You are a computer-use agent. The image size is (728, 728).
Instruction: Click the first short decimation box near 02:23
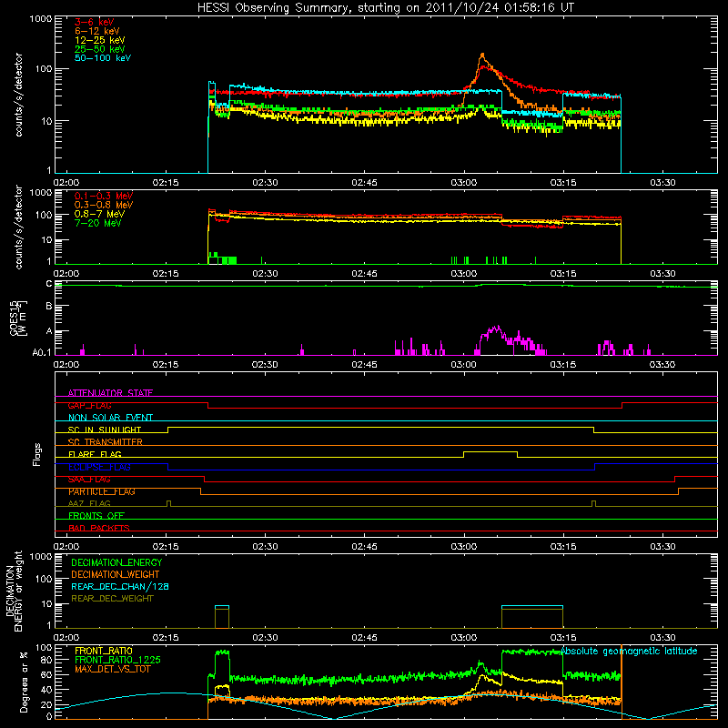[222, 617]
